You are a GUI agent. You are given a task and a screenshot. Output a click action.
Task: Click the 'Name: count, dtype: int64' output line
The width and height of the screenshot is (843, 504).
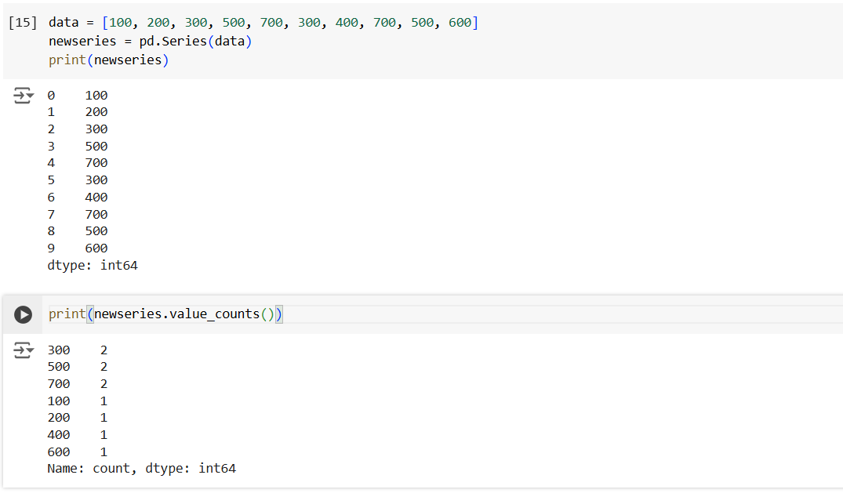point(141,469)
